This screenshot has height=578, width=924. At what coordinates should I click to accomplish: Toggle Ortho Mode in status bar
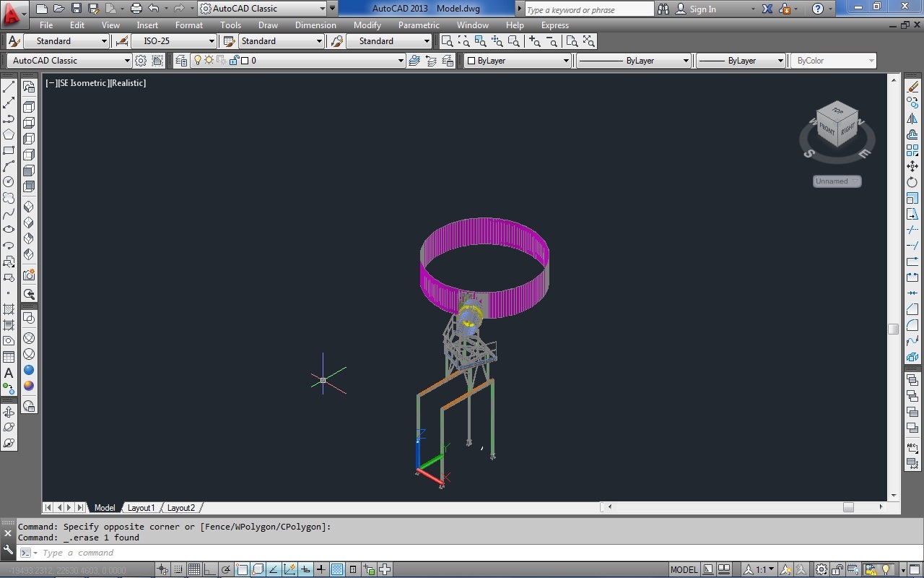pyautogui.click(x=210, y=570)
